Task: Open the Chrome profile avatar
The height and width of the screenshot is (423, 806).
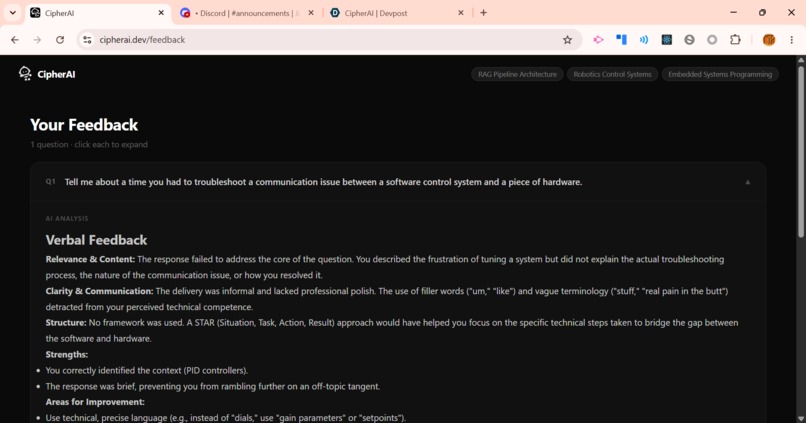Action: tap(769, 40)
